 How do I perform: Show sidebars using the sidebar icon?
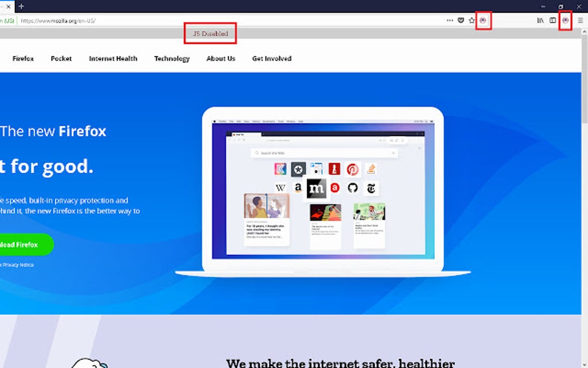pyautogui.click(x=553, y=20)
